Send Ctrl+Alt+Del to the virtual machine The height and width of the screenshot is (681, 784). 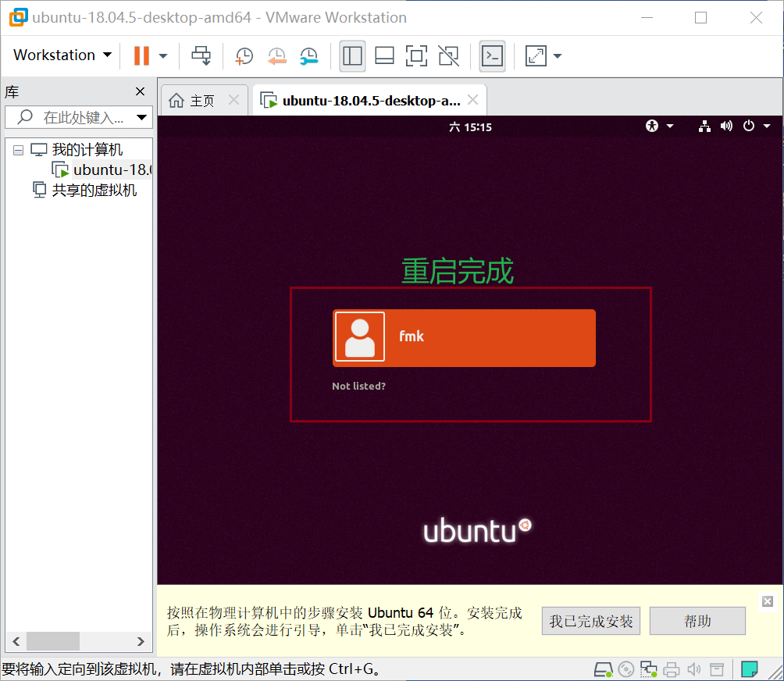tap(201, 55)
